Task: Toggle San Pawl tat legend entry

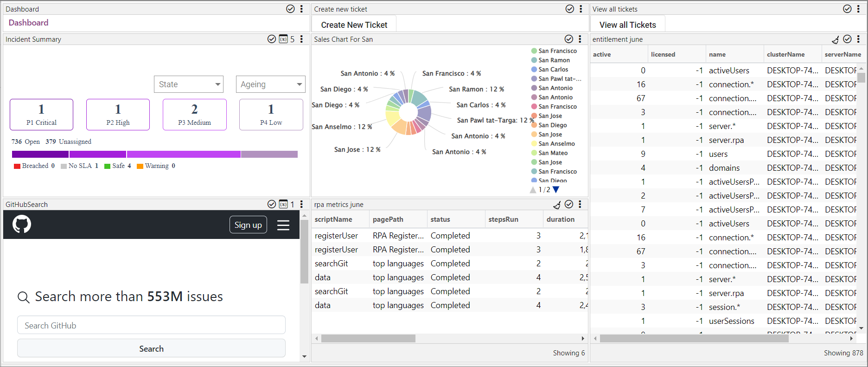Action: coord(556,79)
